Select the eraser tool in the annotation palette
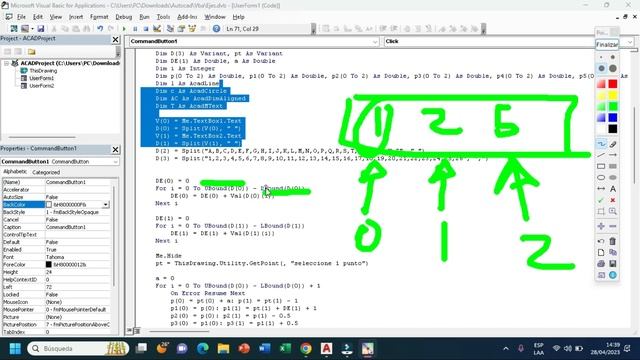Screen dimensions: 640x360 coord(613,144)
